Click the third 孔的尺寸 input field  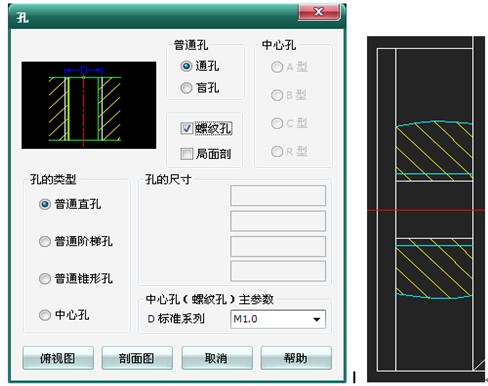[278, 246]
